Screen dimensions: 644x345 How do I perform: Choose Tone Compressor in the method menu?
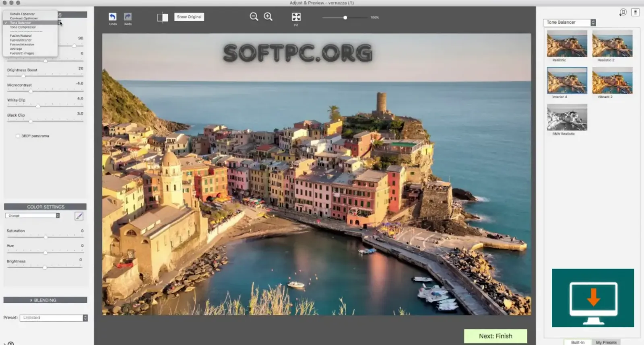click(23, 27)
